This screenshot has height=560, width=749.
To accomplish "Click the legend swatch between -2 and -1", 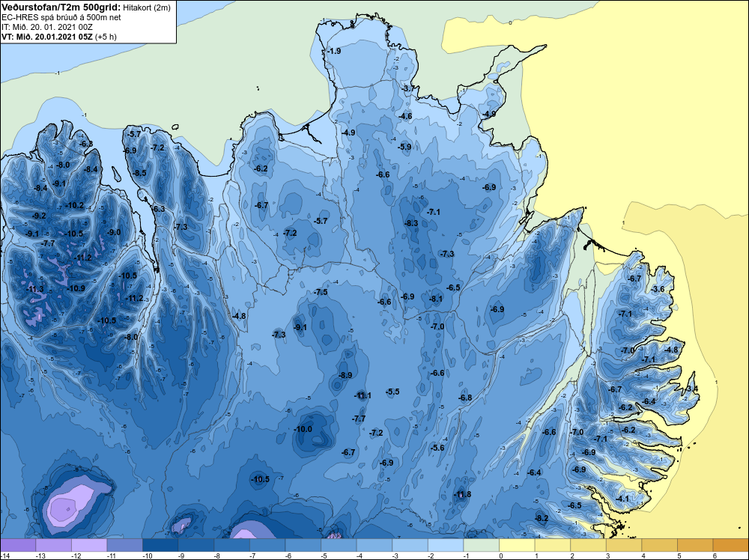I will click(446, 545).
